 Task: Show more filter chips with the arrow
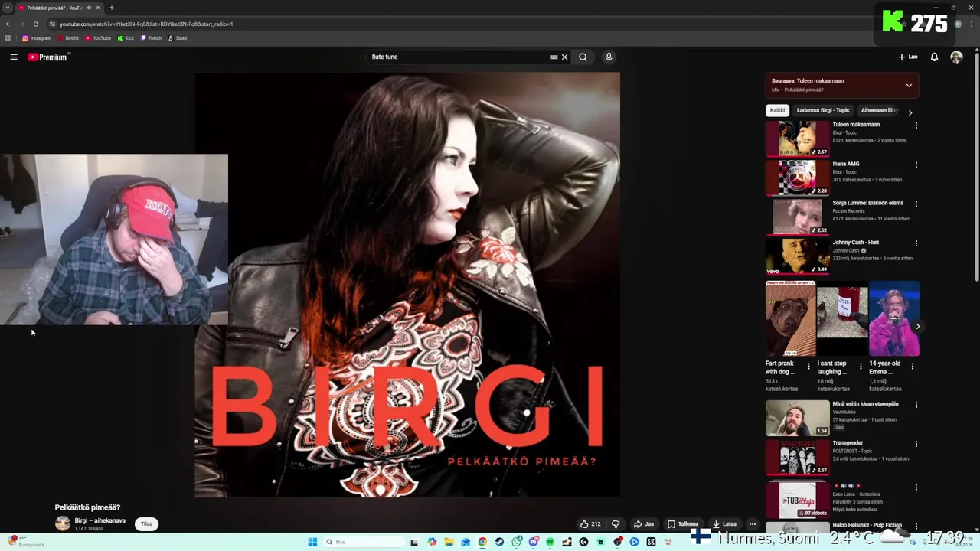(x=910, y=112)
